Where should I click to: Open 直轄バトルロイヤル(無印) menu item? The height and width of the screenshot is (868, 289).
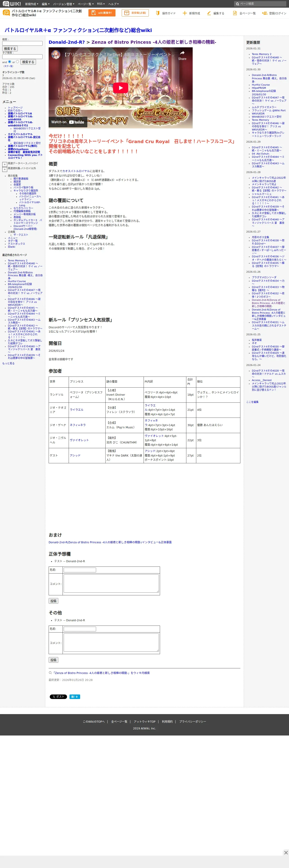[x=23, y=146]
